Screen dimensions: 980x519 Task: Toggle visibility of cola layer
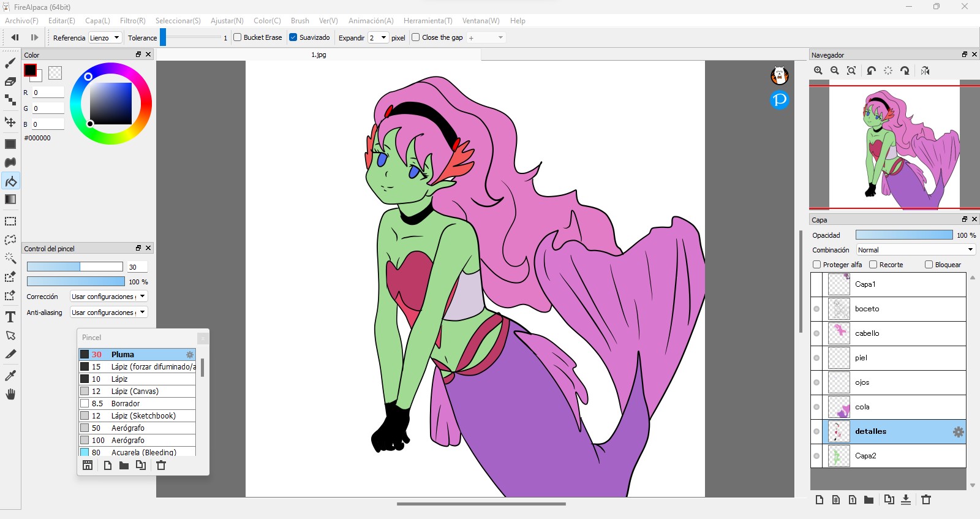(816, 407)
